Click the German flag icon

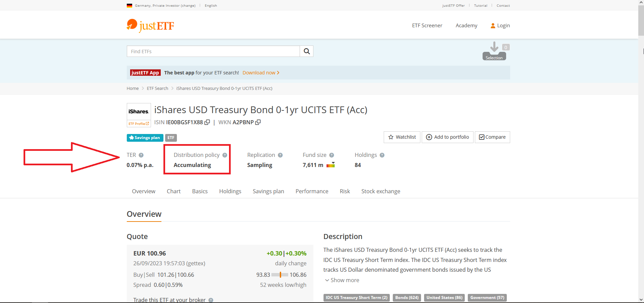click(129, 5)
